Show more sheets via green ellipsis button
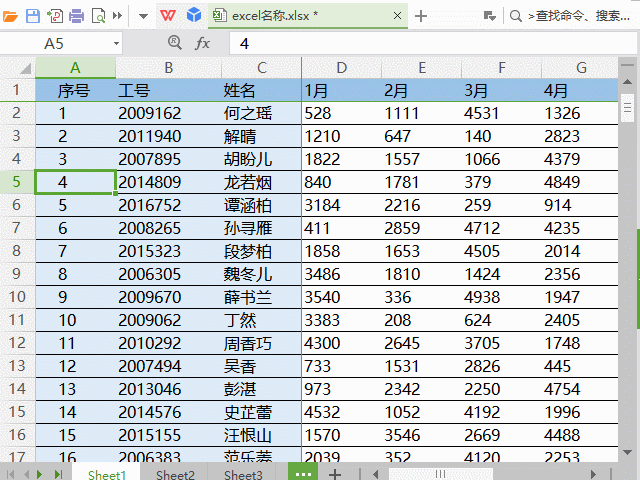The height and width of the screenshot is (480, 640). [303, 472]
